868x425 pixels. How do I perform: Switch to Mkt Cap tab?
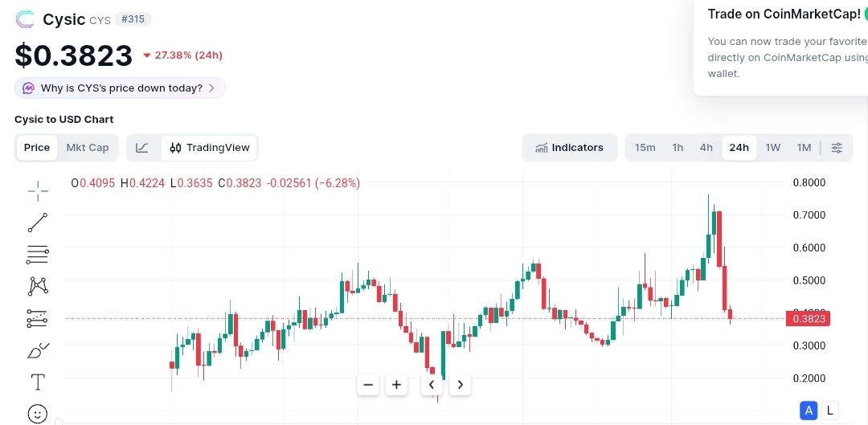point(87,148)
